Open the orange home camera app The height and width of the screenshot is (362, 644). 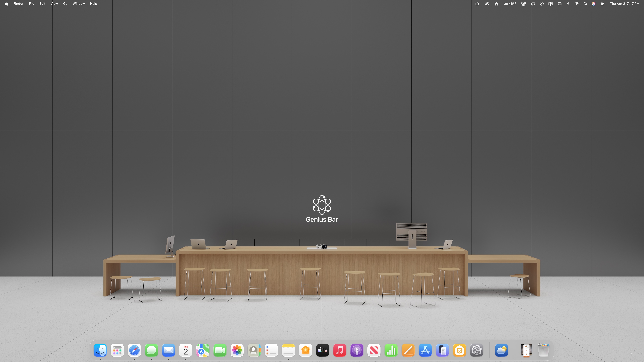[460, 350]
